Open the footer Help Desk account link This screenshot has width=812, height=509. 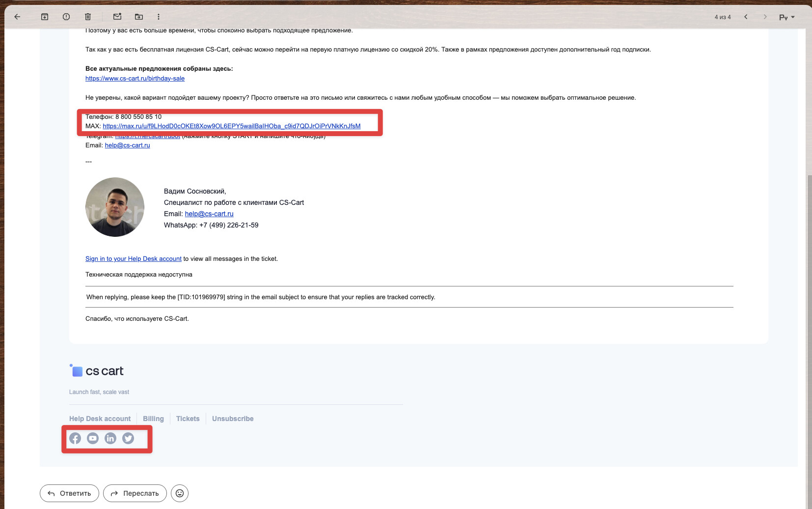(x=100, y=419)
